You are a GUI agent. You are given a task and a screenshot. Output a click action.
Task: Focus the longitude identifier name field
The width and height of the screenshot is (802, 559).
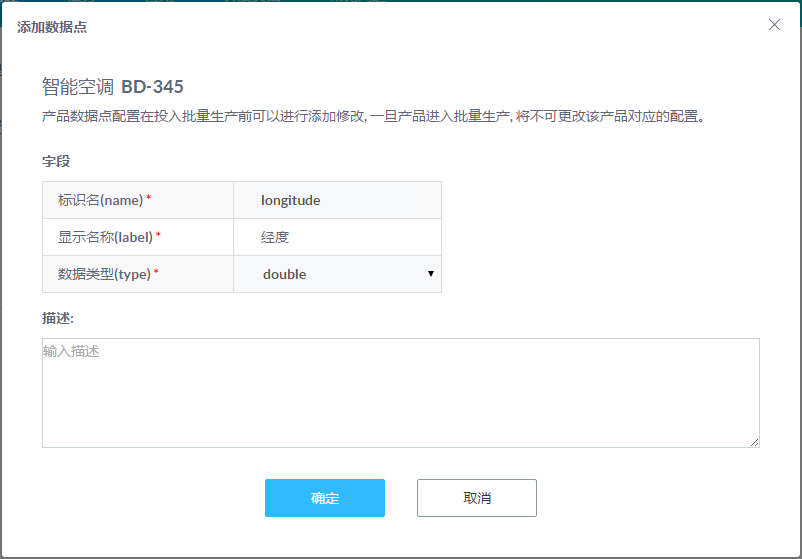point(338,200)
